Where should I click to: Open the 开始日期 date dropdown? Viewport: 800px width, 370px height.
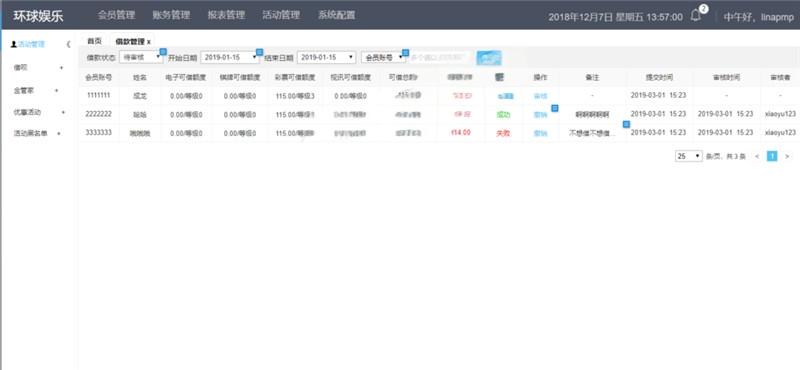pos(230,57)
